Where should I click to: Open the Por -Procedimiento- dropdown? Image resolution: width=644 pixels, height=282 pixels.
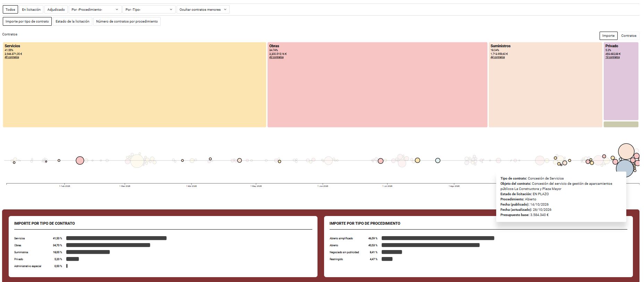[95, 9]
